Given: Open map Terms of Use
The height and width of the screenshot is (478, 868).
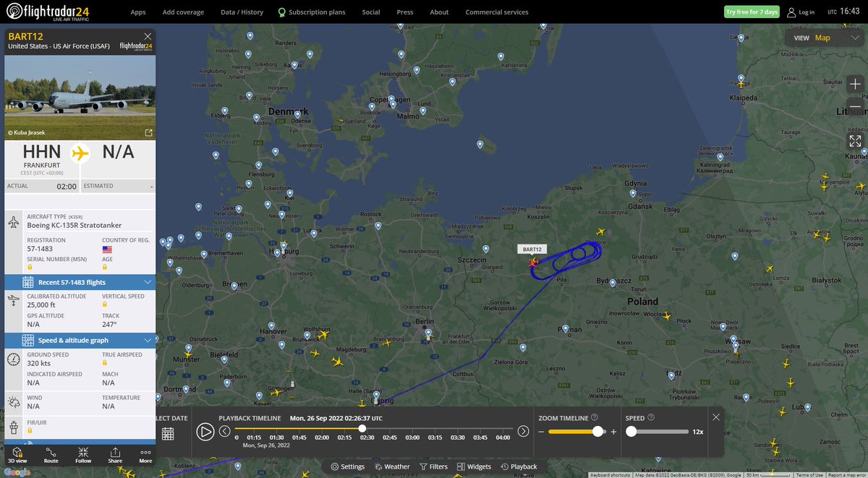Looking at the screenshot, I should coord(809,474).
